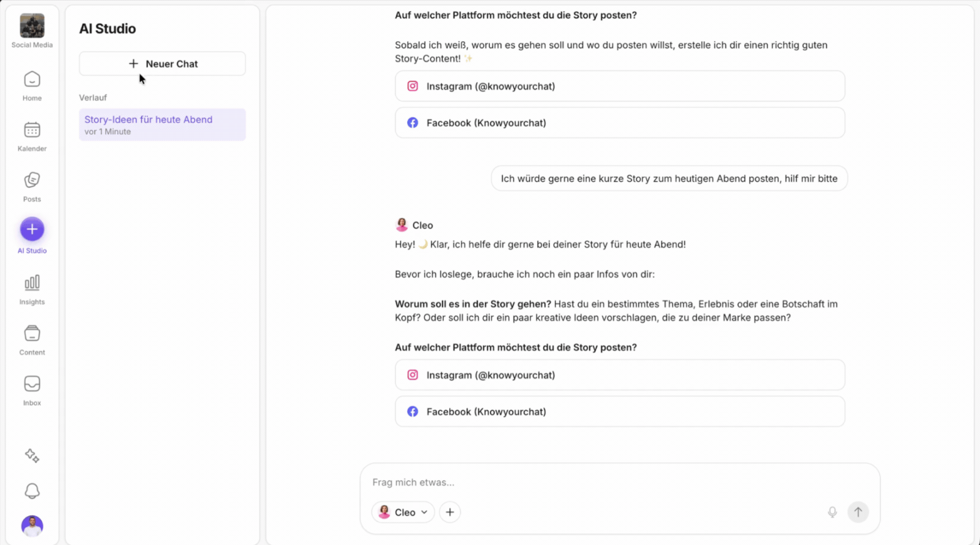The width and height of the screenshot is (980, 545).
Task: Choose the lower Instagram (@knowyourchat) option
Action: pos(620,375)
